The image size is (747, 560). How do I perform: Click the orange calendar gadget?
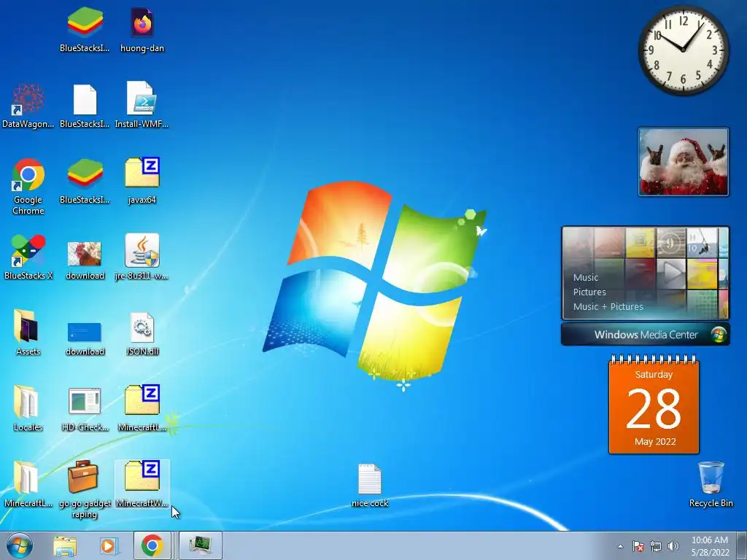pyautogui.click(x=654, y=404)
